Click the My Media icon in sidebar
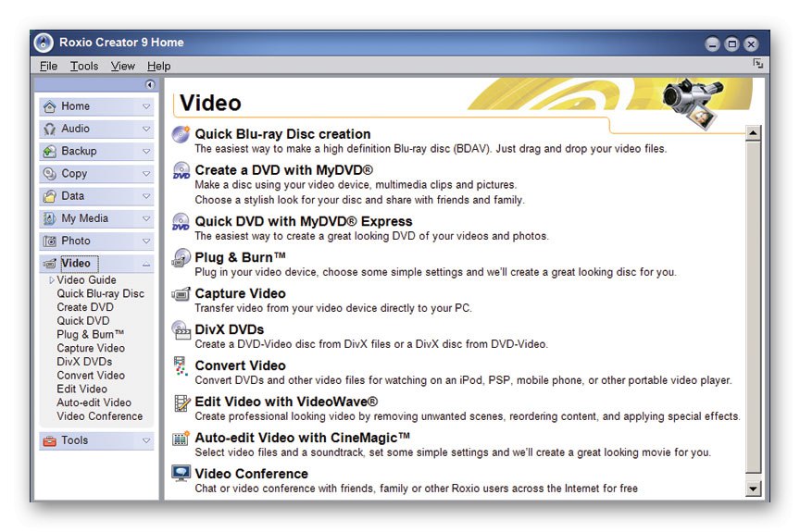 [x=49, y=218]
